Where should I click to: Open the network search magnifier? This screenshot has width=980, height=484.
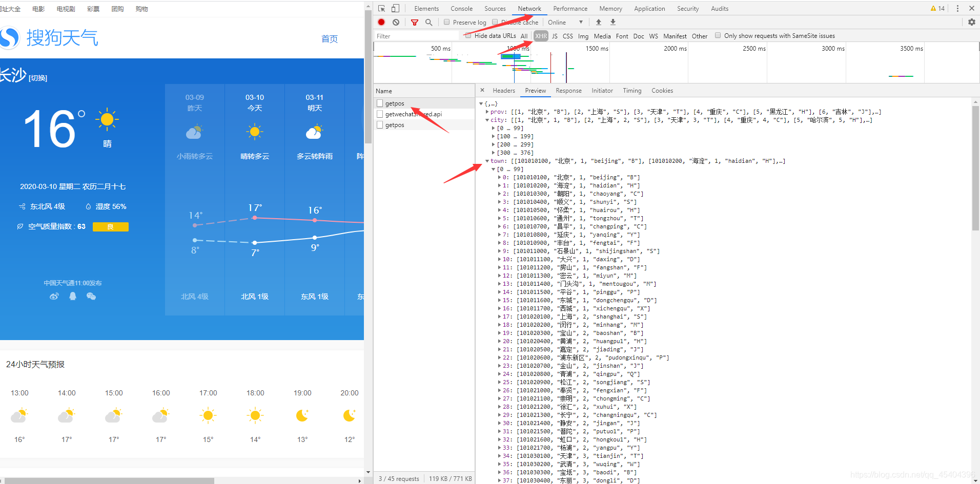point(429,22)
